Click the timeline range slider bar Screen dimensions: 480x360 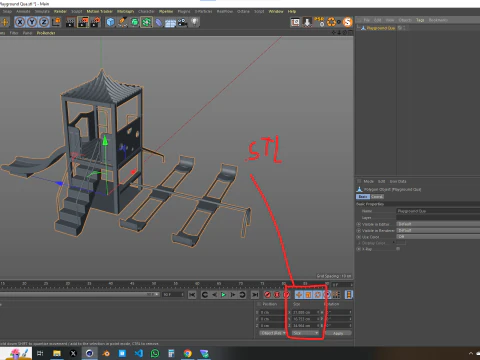(79, 295)
